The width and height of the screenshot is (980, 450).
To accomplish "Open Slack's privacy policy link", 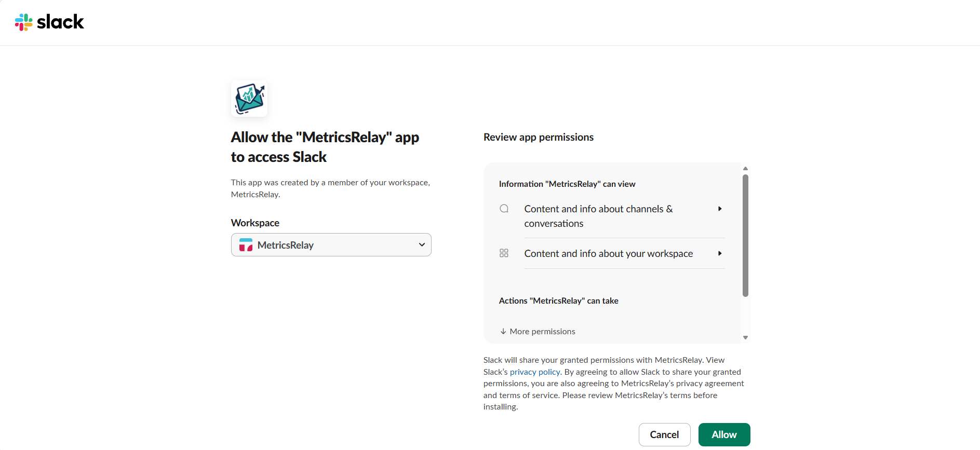I will coord(535,372).
